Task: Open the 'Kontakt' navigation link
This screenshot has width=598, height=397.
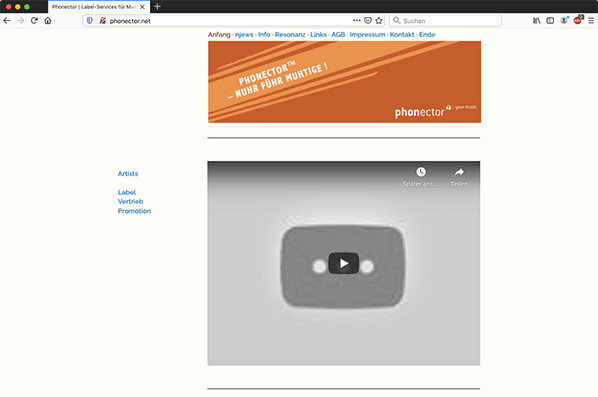Action: (x=402, y=34)
